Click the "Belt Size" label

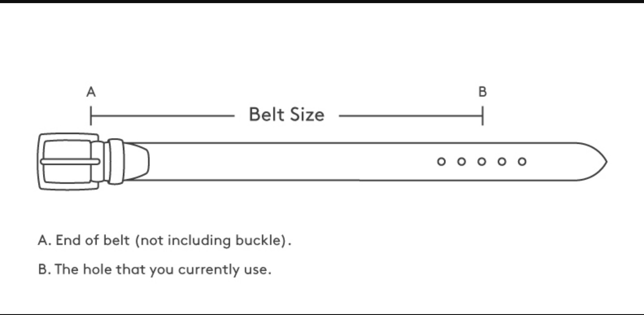tap(286, 115)
